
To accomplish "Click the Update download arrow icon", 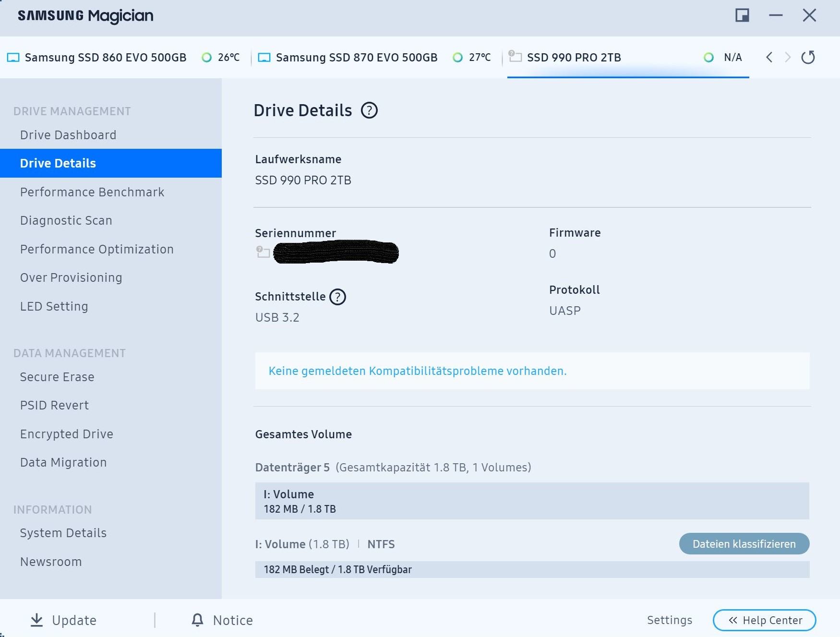I will coord(36,620).
